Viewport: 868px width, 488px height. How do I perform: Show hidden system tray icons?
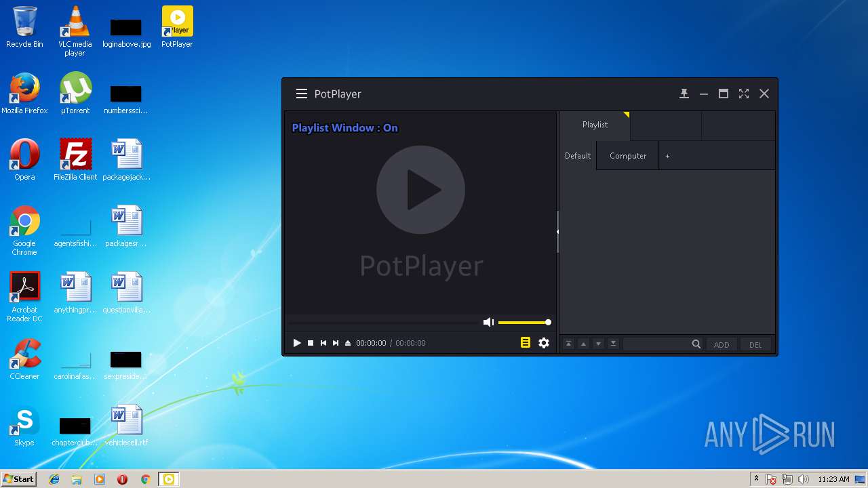point(756,479)
